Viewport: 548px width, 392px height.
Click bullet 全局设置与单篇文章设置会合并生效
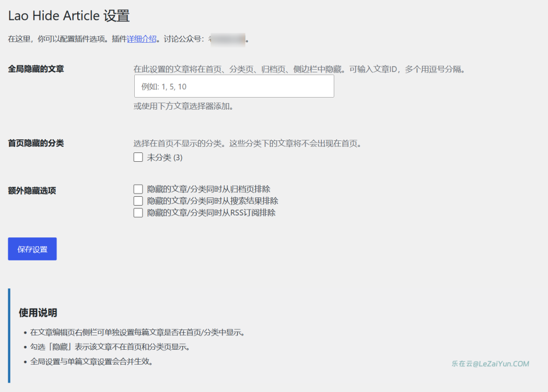(92, 362)
